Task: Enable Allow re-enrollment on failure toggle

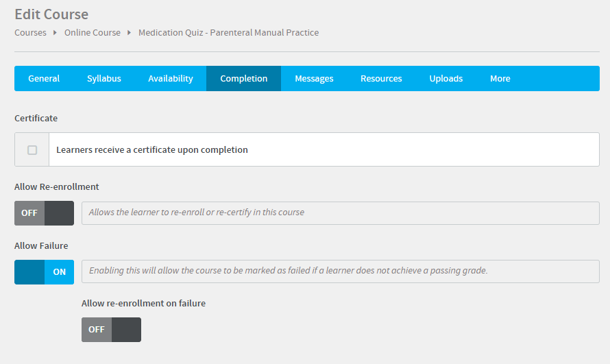Action: [x=111, y=330]
